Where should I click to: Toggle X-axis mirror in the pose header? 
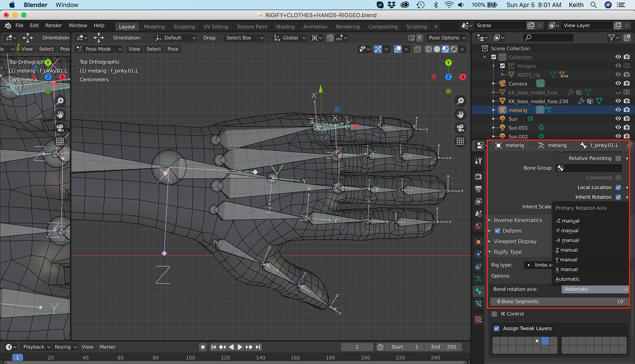[420, 38]
